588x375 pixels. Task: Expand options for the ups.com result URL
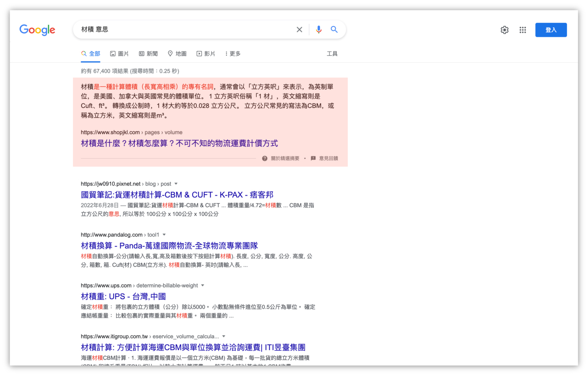pyautogui.click(x=202, y=286)
